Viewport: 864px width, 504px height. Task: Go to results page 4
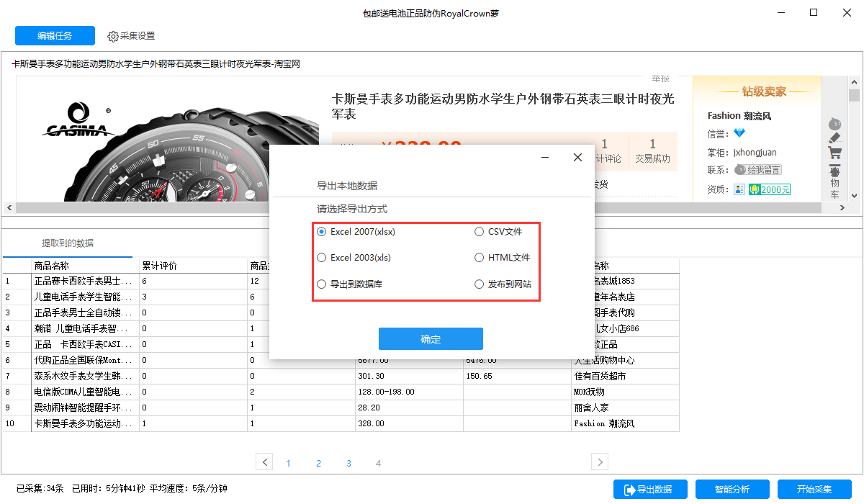(x=378, y=463)
